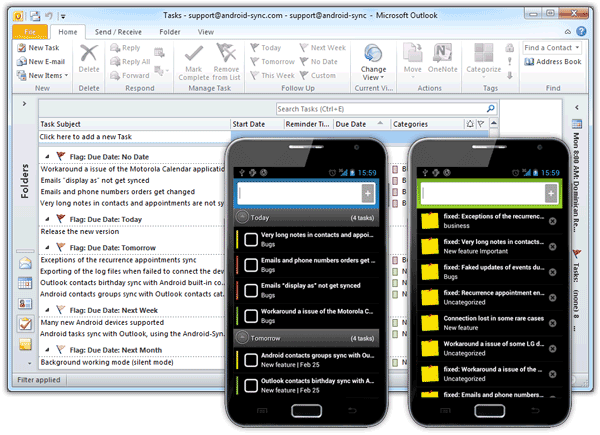
Task: Sort by the Start Date column
Action: pyautogui.click(x=257, y=124)
